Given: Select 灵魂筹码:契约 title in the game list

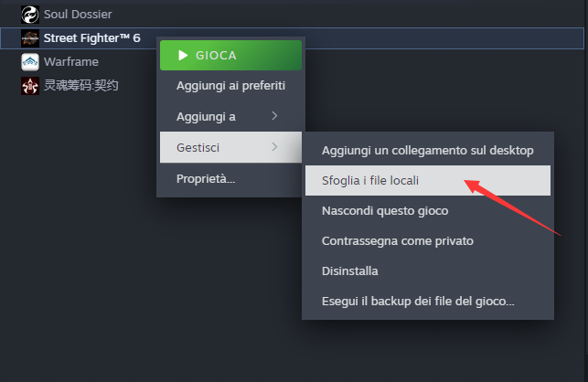Looking at the screenshot, I should (x=81, y=86).
